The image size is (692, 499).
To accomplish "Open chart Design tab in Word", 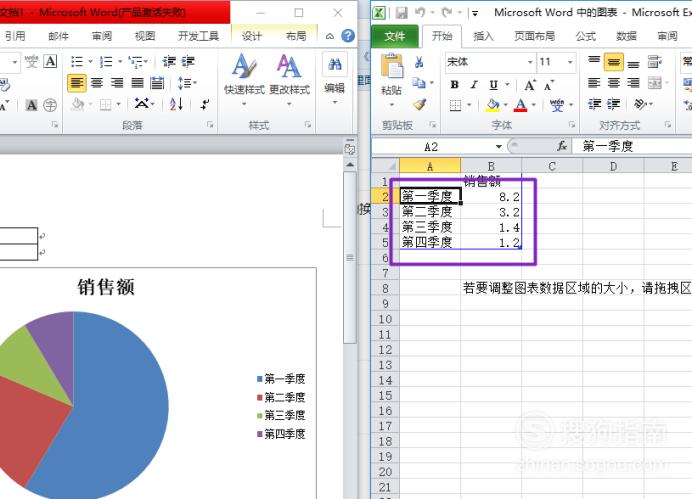I will pos(252,36).
